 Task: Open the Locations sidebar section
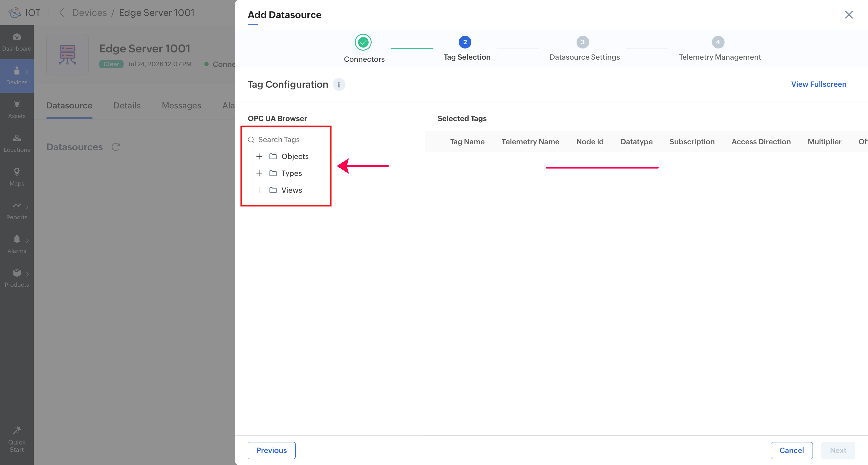pyautogui.click(x=17, y=143)
